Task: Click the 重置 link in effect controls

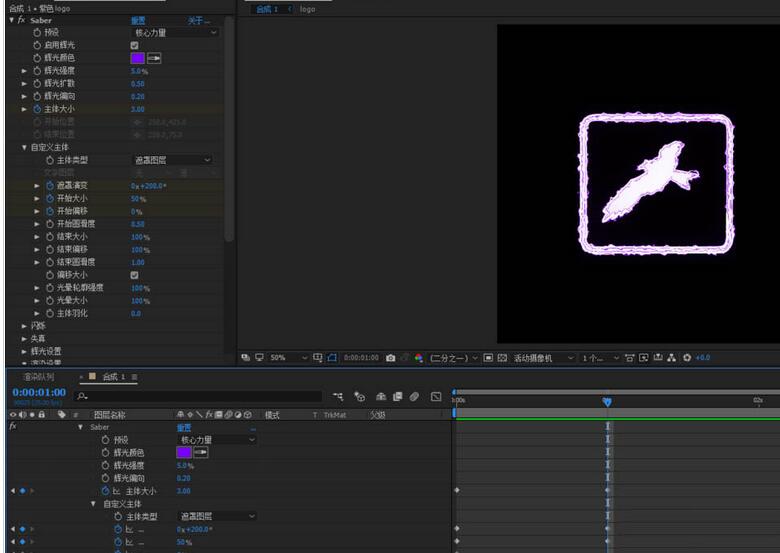Action: tap(138, 20)
